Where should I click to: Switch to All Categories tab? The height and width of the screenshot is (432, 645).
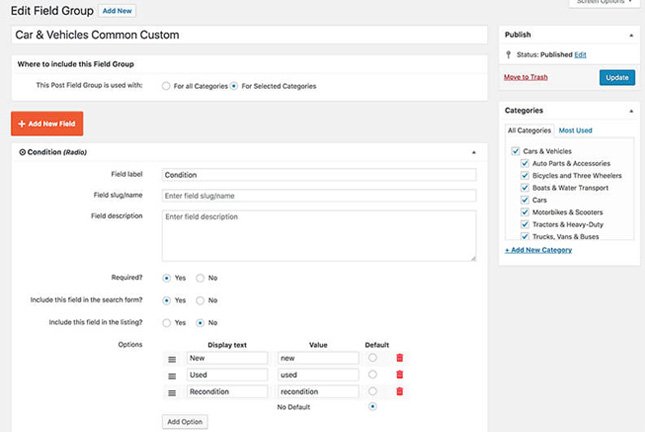pyautogui.click(x=529, y=130)
